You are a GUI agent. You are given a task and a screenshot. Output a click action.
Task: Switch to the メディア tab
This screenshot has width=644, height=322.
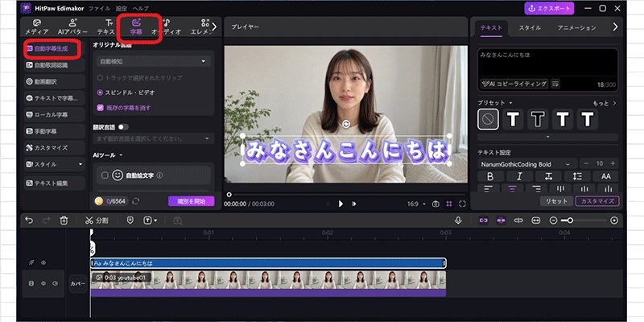coord(36,27)
